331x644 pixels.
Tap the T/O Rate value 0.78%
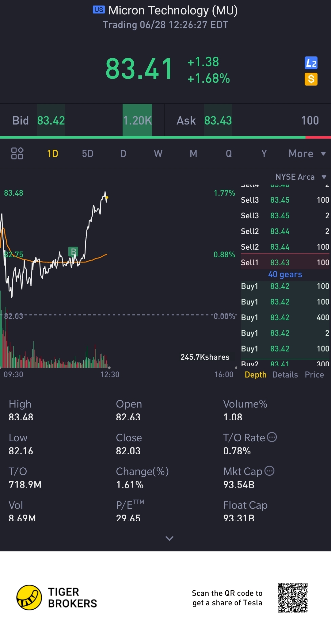coord(237,451)
